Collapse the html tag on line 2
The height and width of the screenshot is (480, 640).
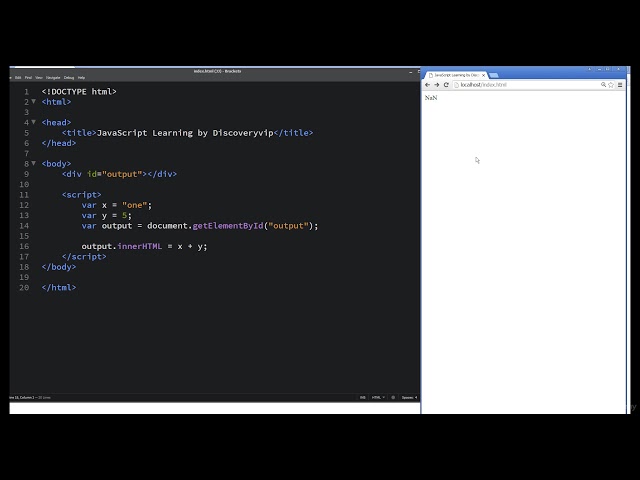point(34,101)
